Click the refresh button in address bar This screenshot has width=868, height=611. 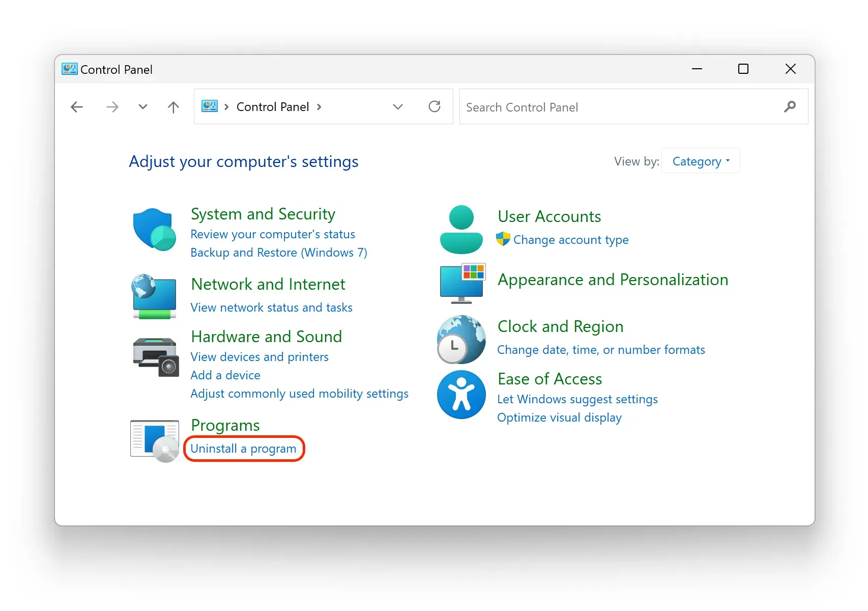(435, 106)
